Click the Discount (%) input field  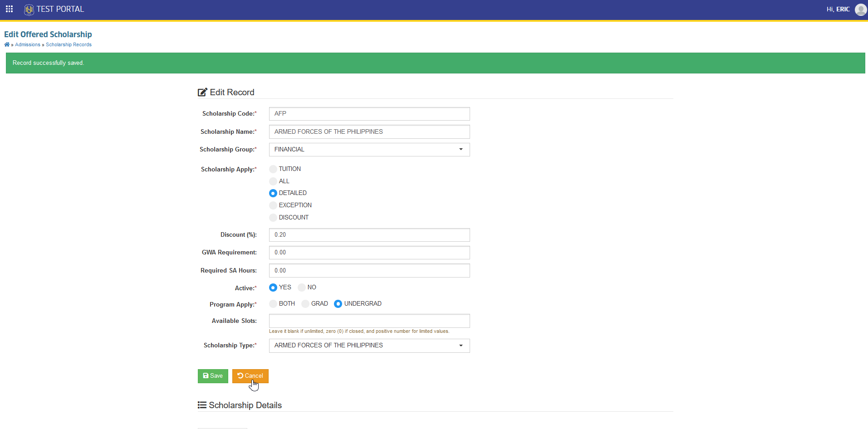[369, 235]
